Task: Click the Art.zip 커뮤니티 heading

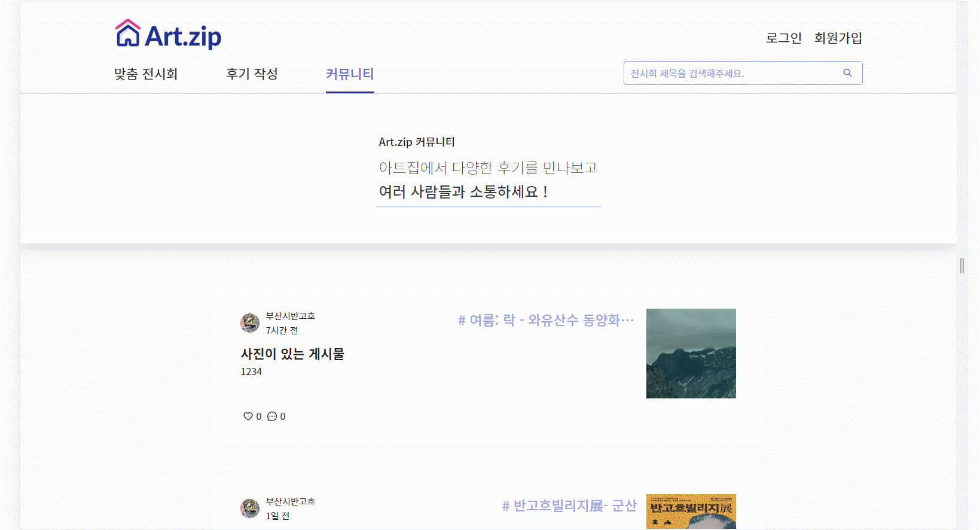Action: pyautogui.click(x=417, y=142)
